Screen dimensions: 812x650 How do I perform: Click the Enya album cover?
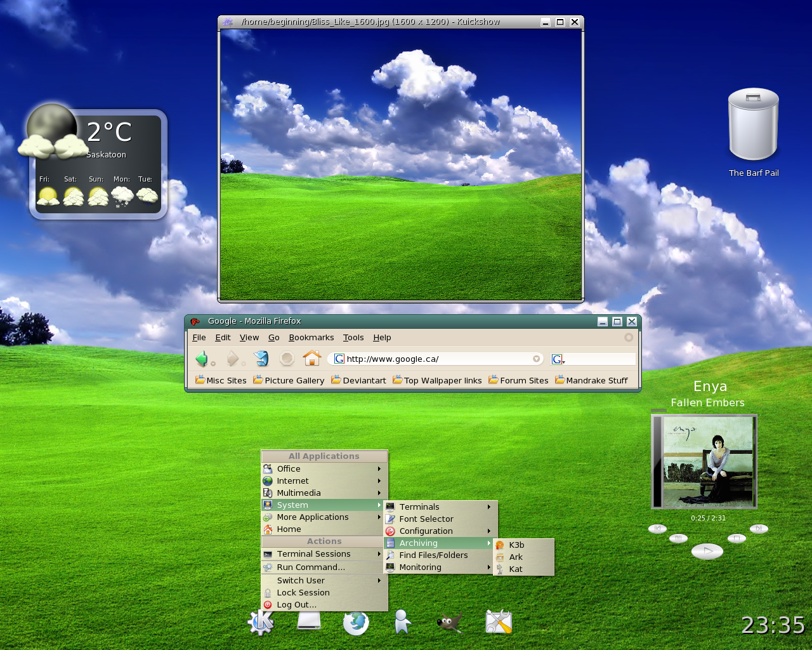[x=704, y=461]
